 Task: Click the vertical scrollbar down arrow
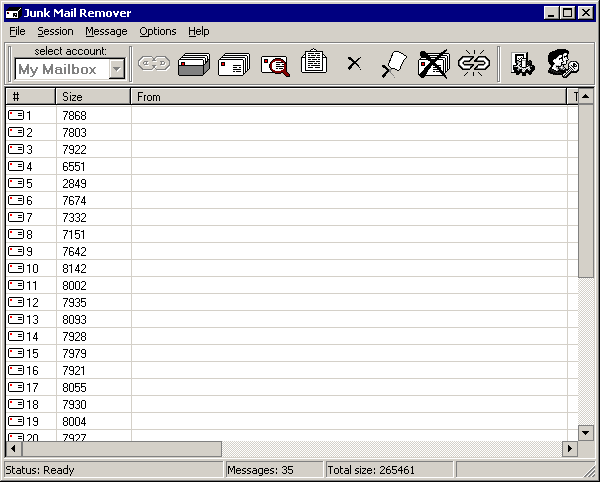[585, 433]
